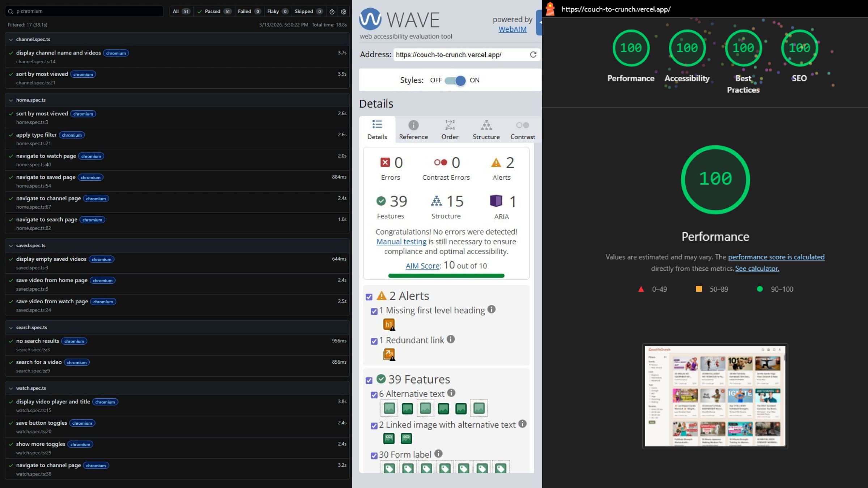The height and width of the screenshot is (488, 868).
Task: Uncheck the 30 Form label checkbox
Action: (x=374, y=455)
